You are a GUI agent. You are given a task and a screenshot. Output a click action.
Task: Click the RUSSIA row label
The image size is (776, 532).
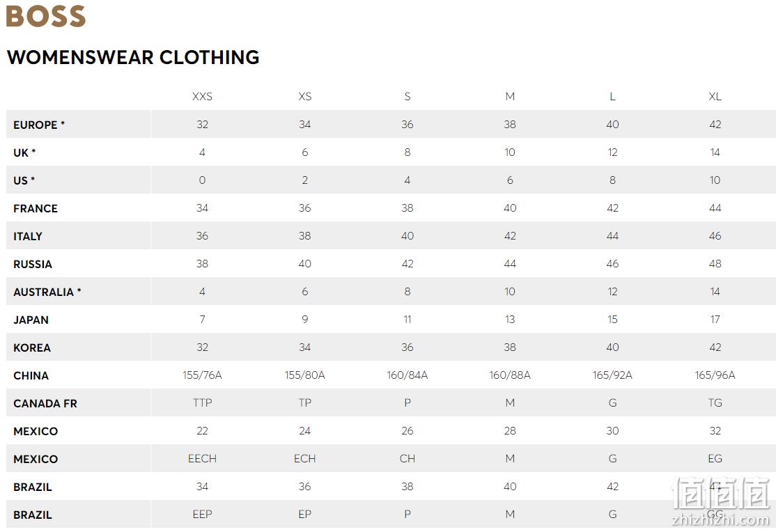(33, 265)
